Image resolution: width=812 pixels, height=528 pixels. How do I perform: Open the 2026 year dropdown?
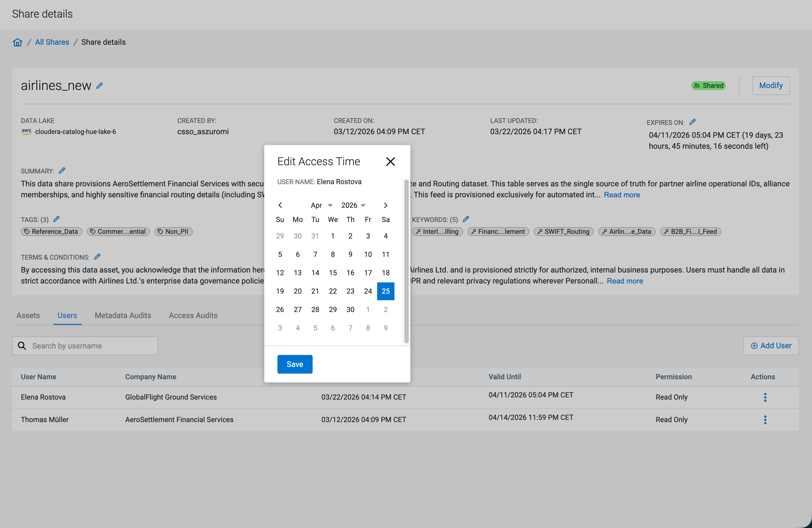point(353,205)
